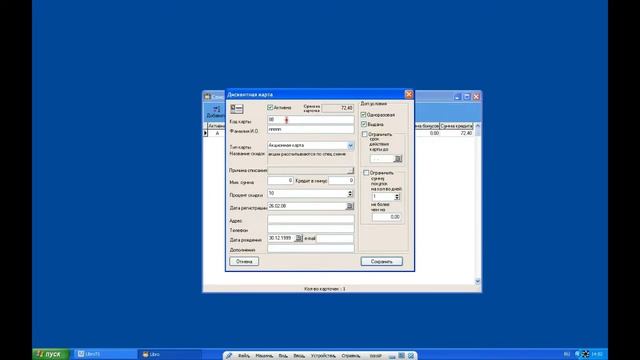Adjust the Процент скидки spinner arrows
Image resolution: width=640 pixels, height=360 pixels.
tap(350, 193)
